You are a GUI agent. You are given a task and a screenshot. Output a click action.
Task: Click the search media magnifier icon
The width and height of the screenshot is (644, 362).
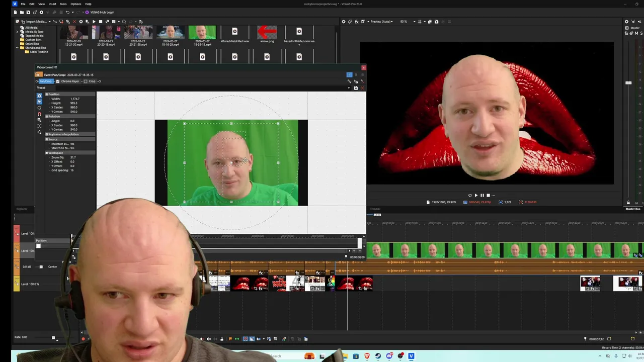click(124, 22)
